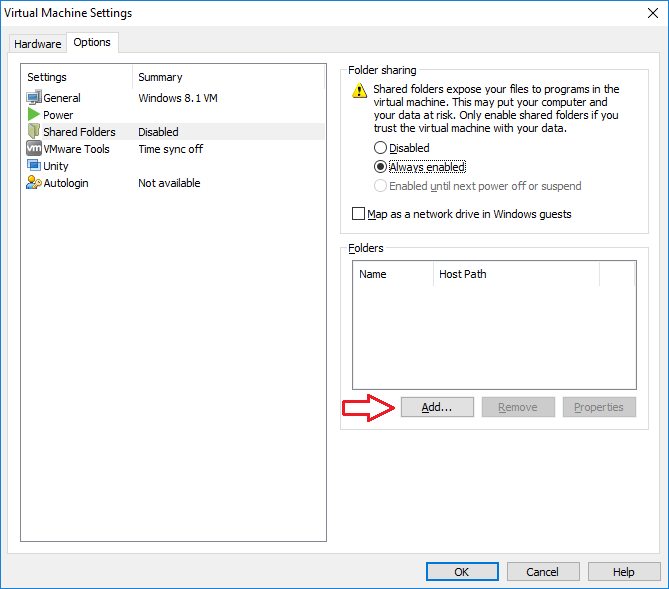Click the yellow warning triangle icon

pyautogui.click(x=359, y=90)
